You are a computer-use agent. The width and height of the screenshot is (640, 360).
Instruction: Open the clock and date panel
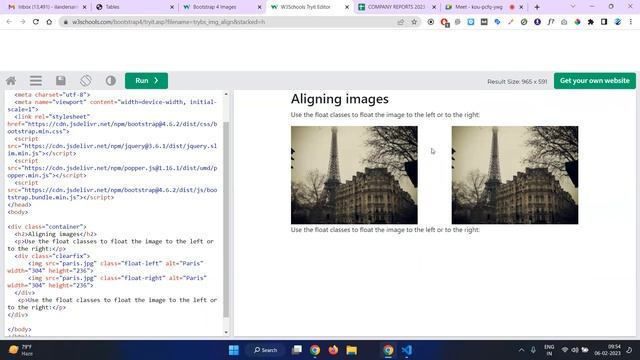click(608, 350)
